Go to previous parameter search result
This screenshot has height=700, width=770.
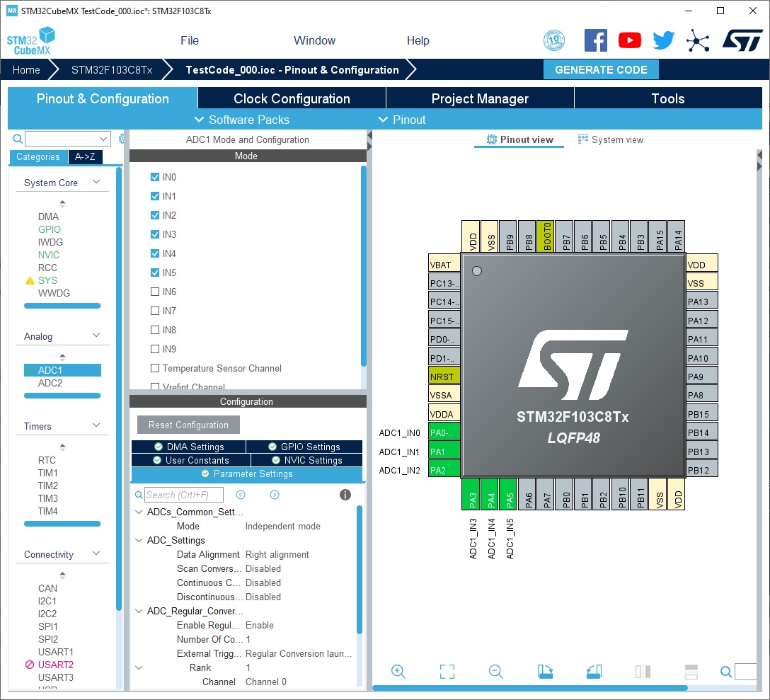click(240, 495)
